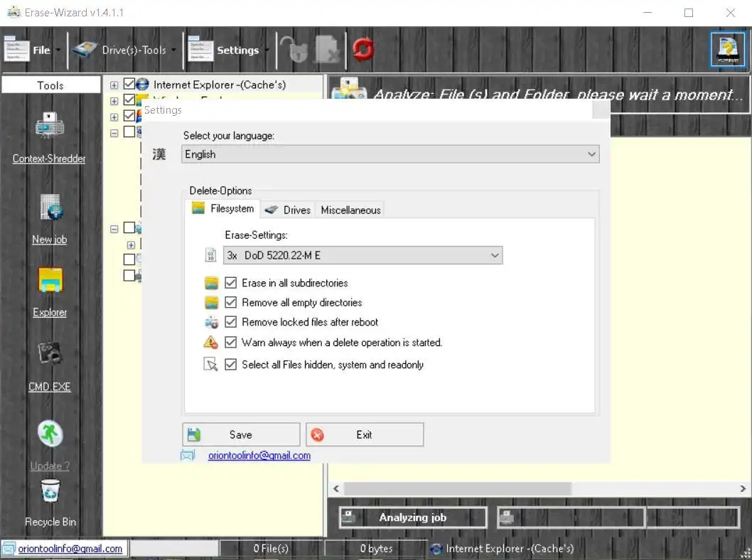The width and height of the screenshot is (752, 560).
Task: Click the lock toolbar icon
Action: click(294, 49)
